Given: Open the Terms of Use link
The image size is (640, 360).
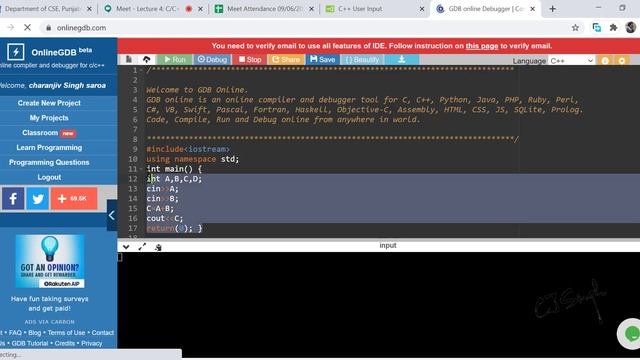Looking at the screenshot, I should (x=66, y=333).
